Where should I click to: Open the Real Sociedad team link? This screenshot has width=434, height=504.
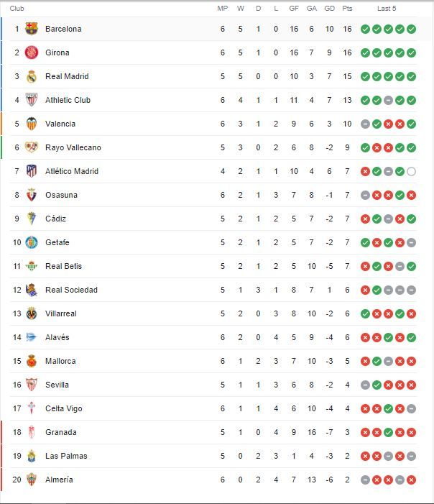click(x=71, y=290)
